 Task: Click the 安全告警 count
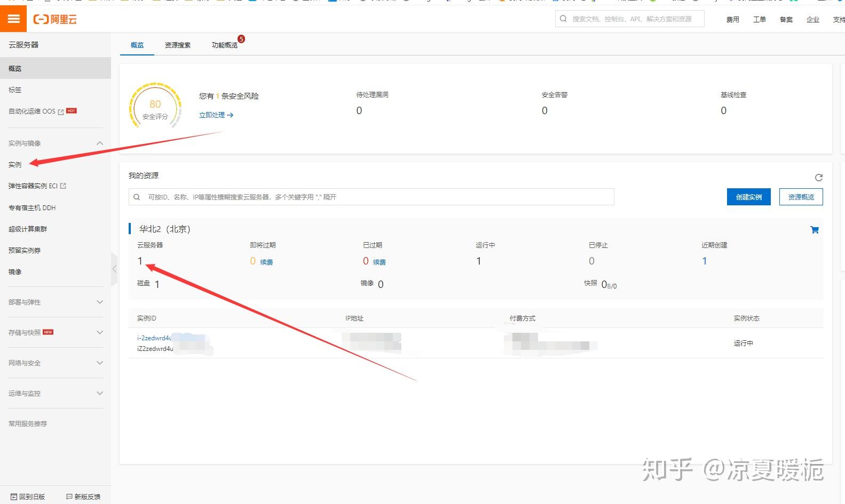point(544,110)
